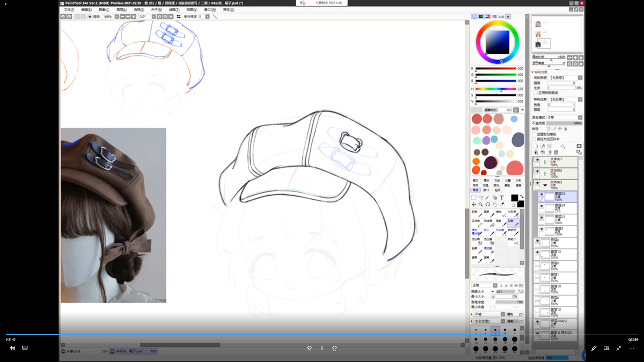Select the 水彩笔 brush at top of tool list
Viewport: 644px width, 362px height.
click(513, 214)
